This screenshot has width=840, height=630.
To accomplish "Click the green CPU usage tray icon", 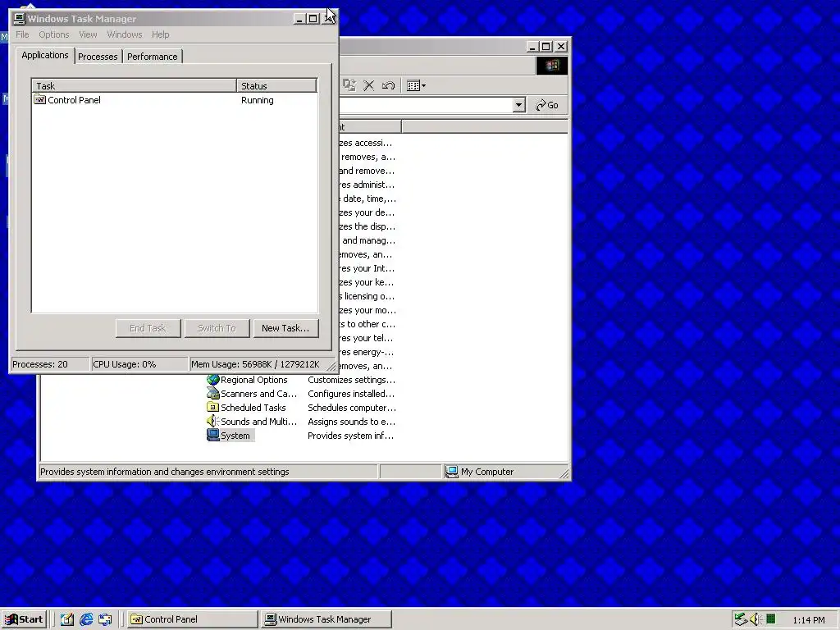I will click(770, 619).
